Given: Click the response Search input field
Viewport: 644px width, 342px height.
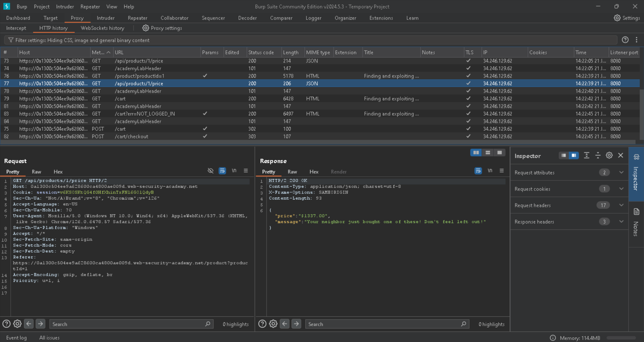Looking at the screenshot, I should pyautogui.click(x=383, y=324).
